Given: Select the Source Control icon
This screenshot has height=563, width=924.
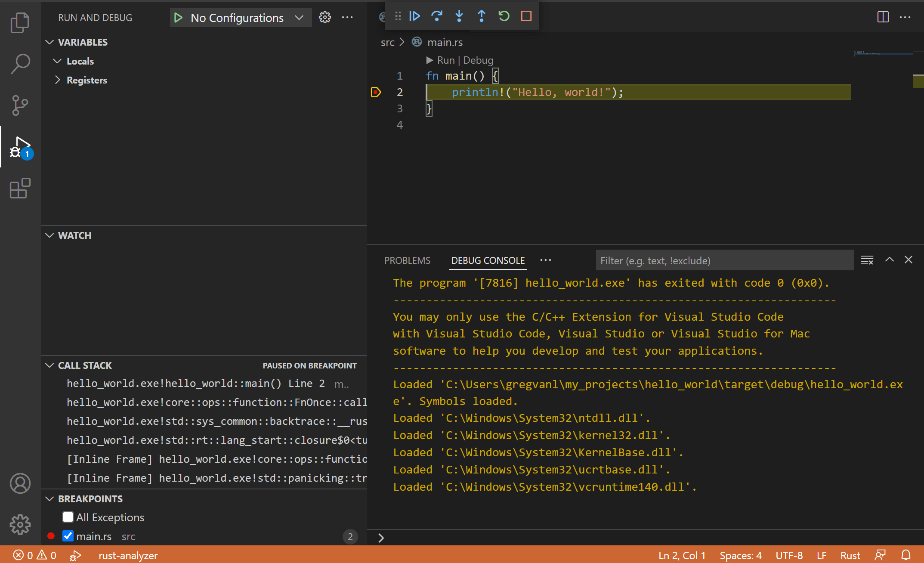Looking at the screenshot, I should 20,105.
